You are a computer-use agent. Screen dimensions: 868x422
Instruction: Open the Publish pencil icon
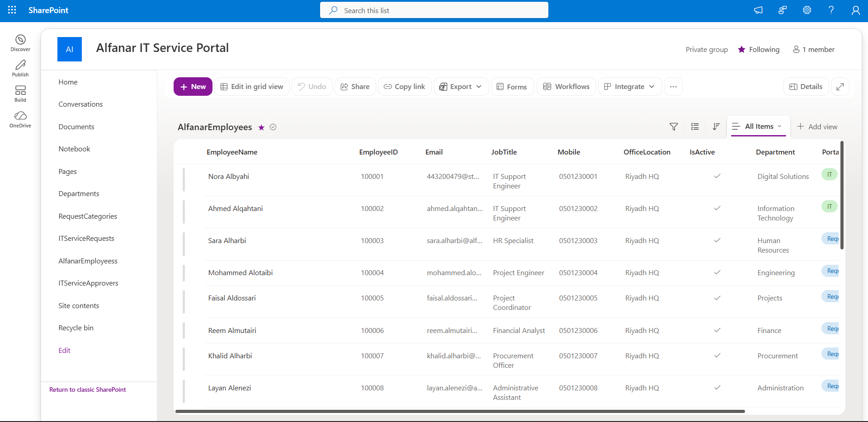click(x=20, y=68)
